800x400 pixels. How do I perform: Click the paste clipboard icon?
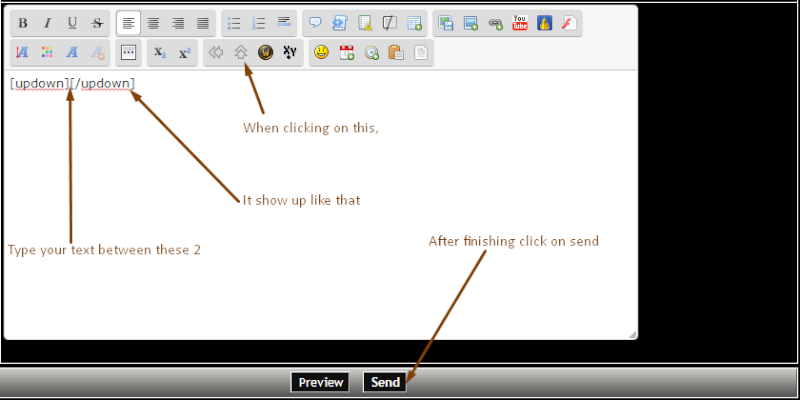(396, 53)
